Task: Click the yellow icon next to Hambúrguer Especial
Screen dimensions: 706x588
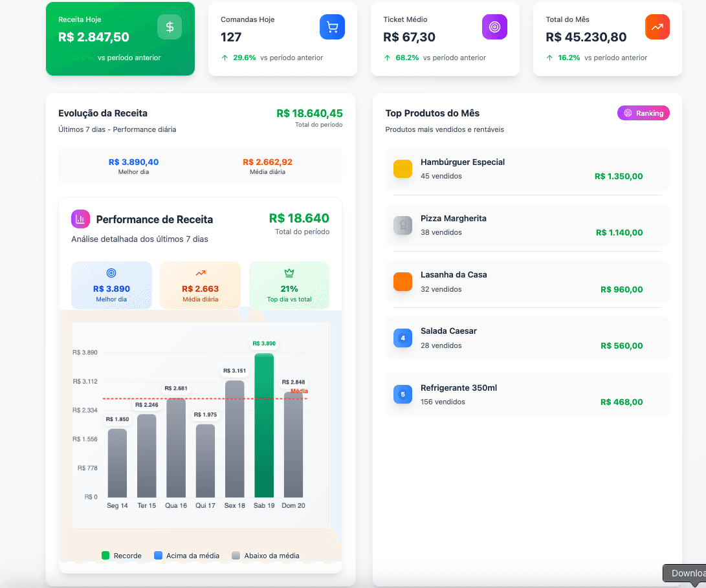Action: [x=402, y=169]
